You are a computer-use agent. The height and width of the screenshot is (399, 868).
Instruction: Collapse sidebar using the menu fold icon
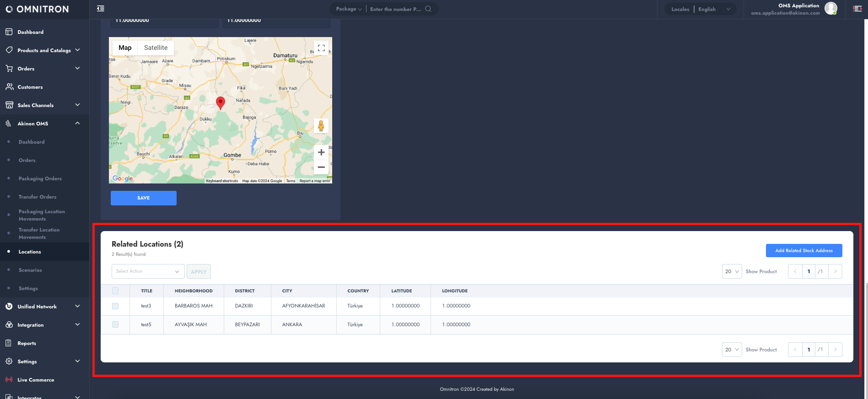(101, 9)
